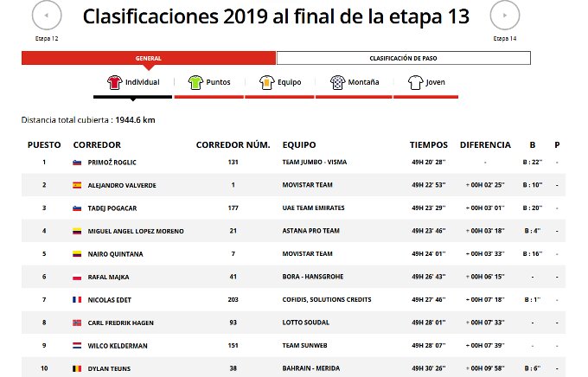Switch to Clasificación de Paso tab

(403, 59)
